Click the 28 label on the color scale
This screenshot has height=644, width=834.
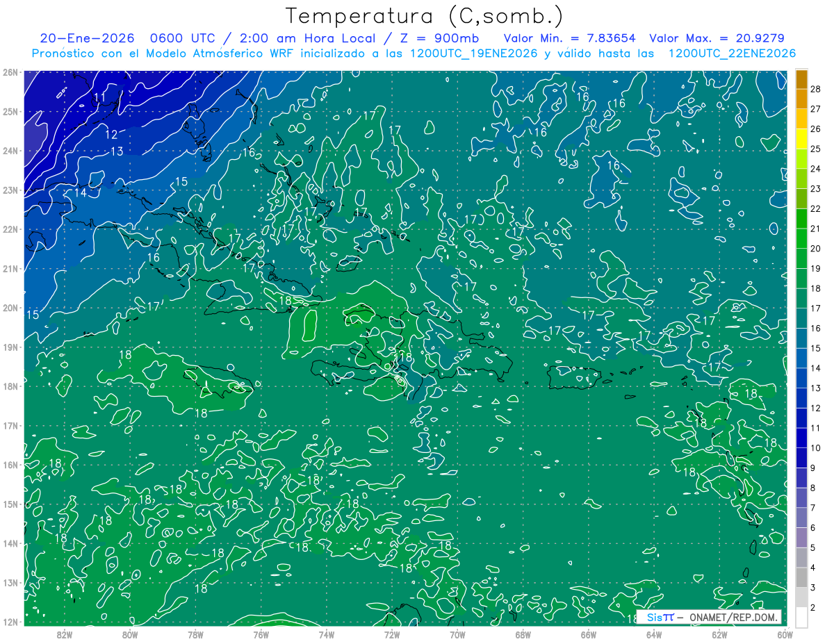pos(815,90)
